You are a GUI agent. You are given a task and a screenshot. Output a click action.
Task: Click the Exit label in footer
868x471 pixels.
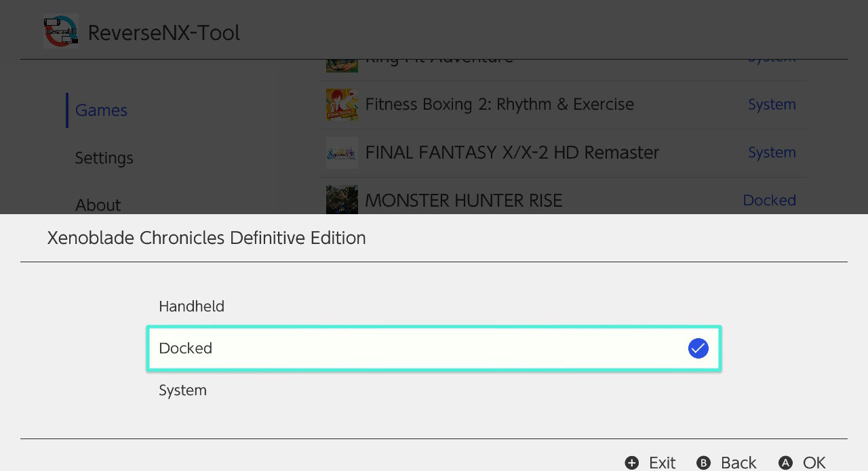[663, 463]
